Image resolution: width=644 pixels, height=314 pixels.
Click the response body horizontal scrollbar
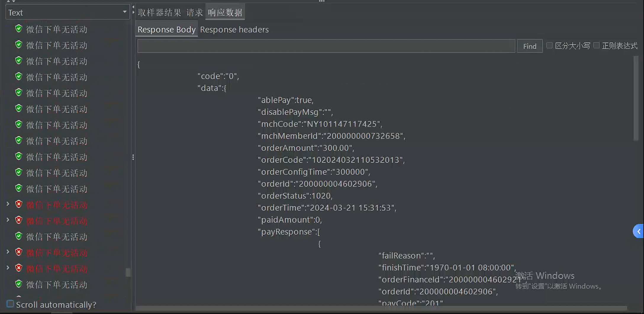(381, 308)
